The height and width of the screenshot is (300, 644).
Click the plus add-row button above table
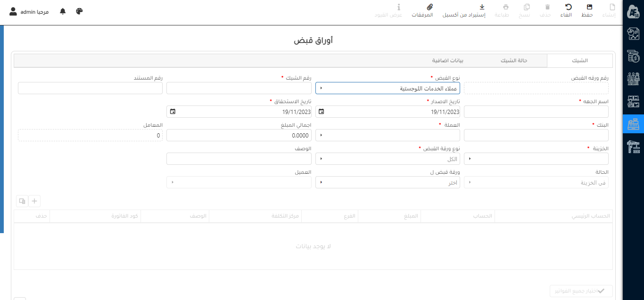[34, 201]
